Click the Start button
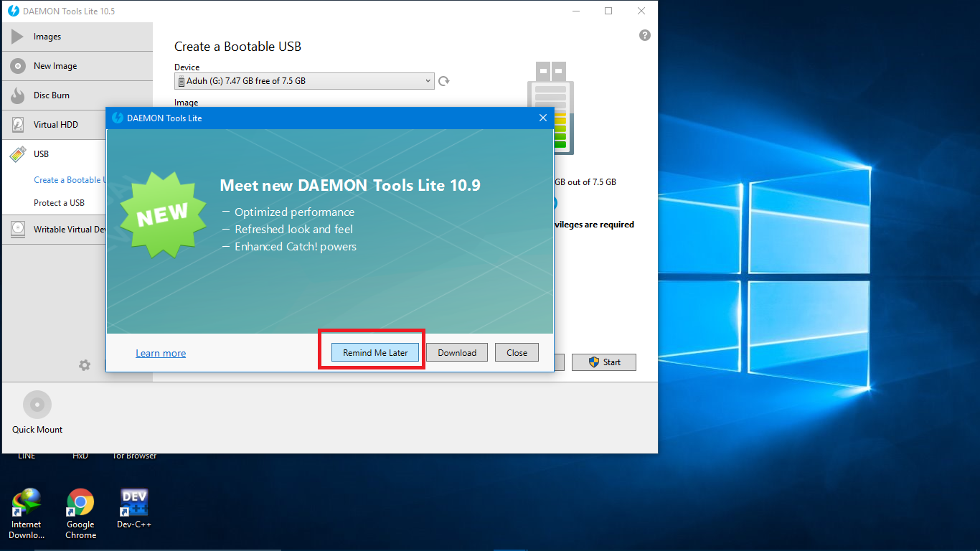 (x=604, y=362)
